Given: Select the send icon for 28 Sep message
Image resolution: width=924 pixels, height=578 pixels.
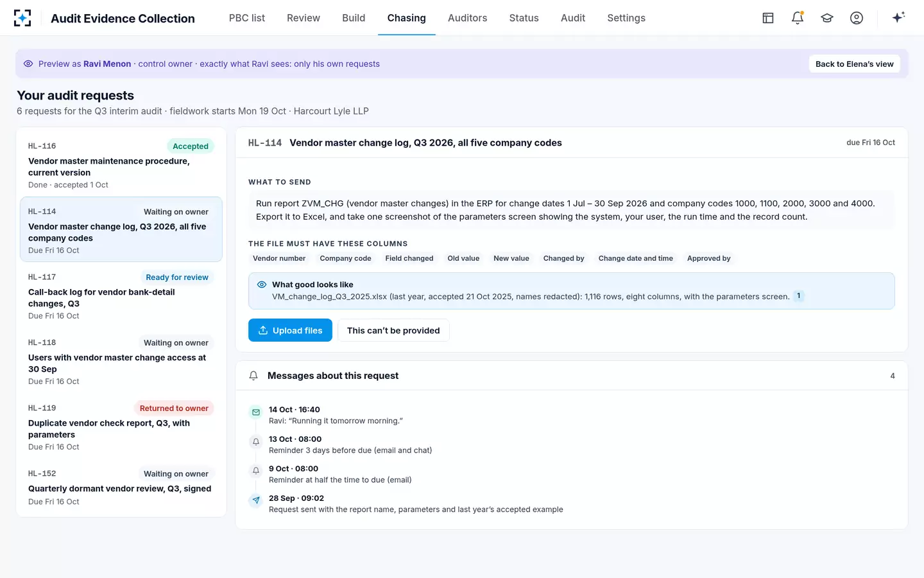Looking at the screenshot, I should 256,501.
